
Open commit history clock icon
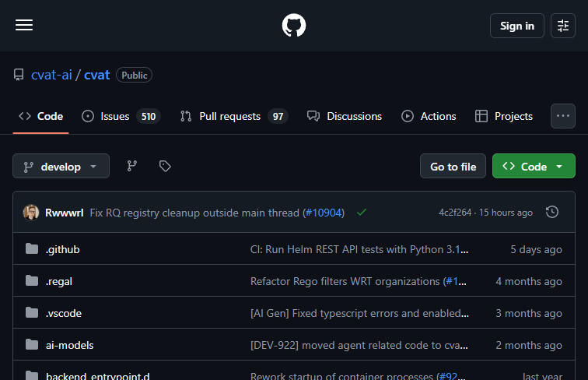click(x=552, y=212)
